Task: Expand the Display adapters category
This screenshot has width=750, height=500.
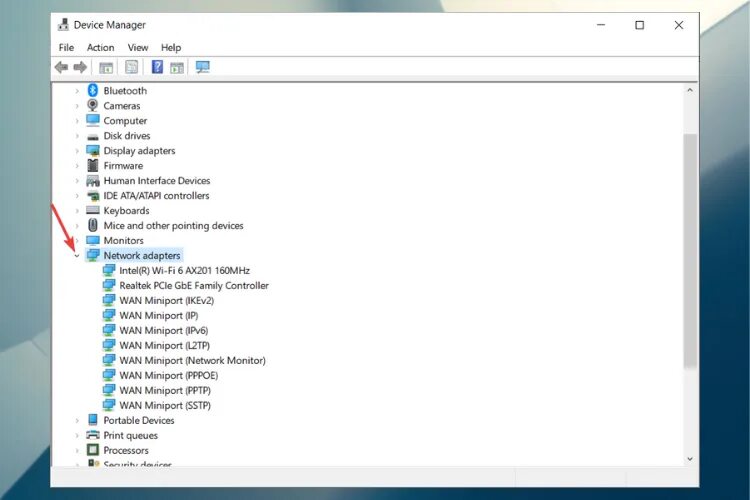Action: pos(77,151)
